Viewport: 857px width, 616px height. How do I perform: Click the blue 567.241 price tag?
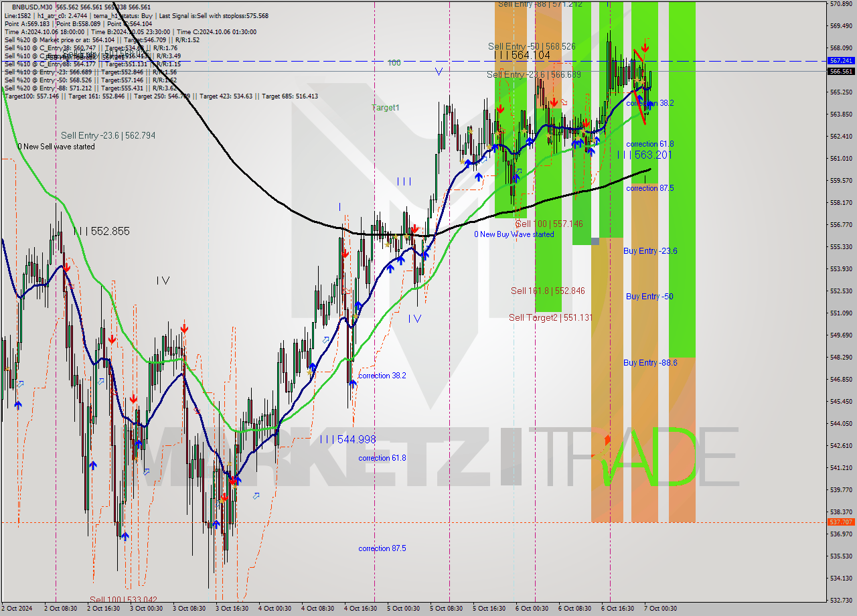tap(841, 60)
